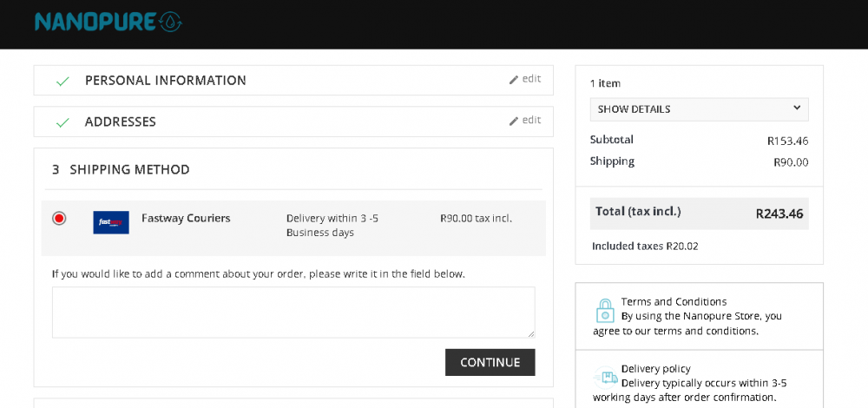The image size is (868, 408).
Task: Click the Show Details chevron arrow
Action: (797, 109)
